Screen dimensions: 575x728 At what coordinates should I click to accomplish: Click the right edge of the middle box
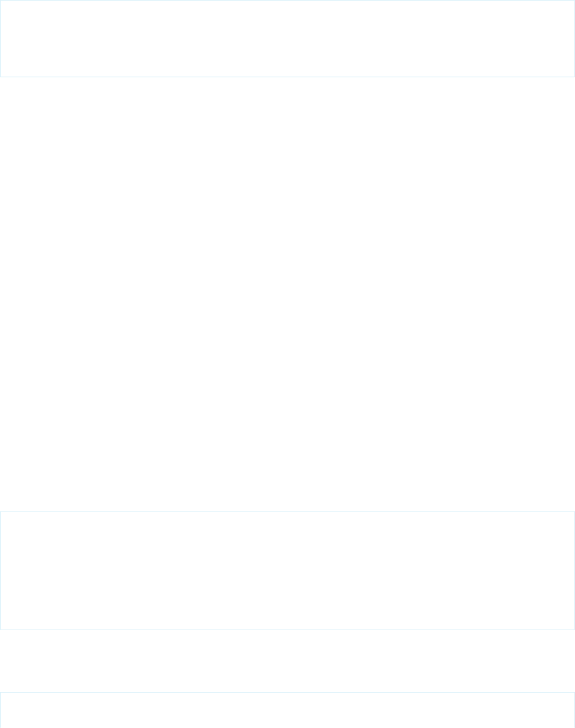coord(574,570)
